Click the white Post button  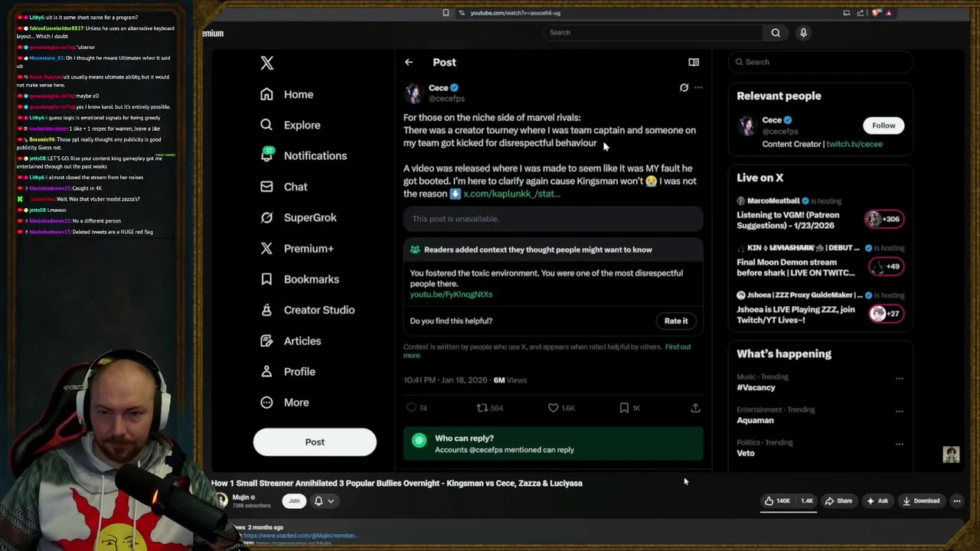point(315,442)
